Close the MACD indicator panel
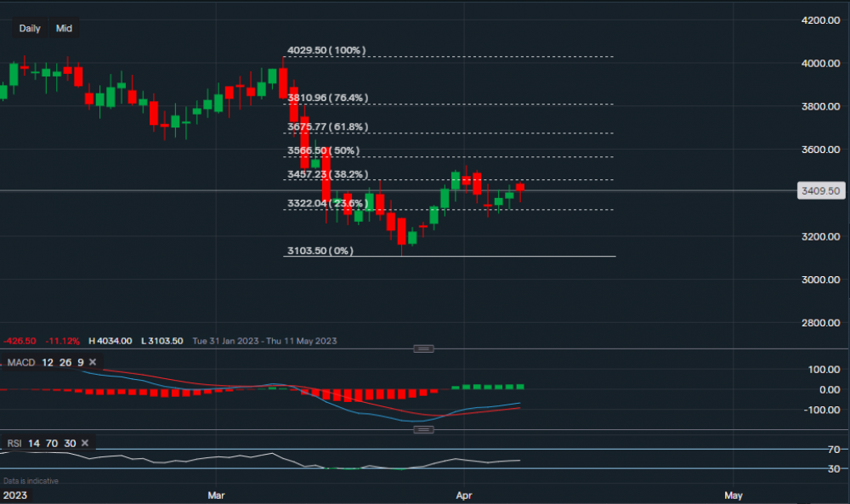850x504 pixels. (91, 362)
